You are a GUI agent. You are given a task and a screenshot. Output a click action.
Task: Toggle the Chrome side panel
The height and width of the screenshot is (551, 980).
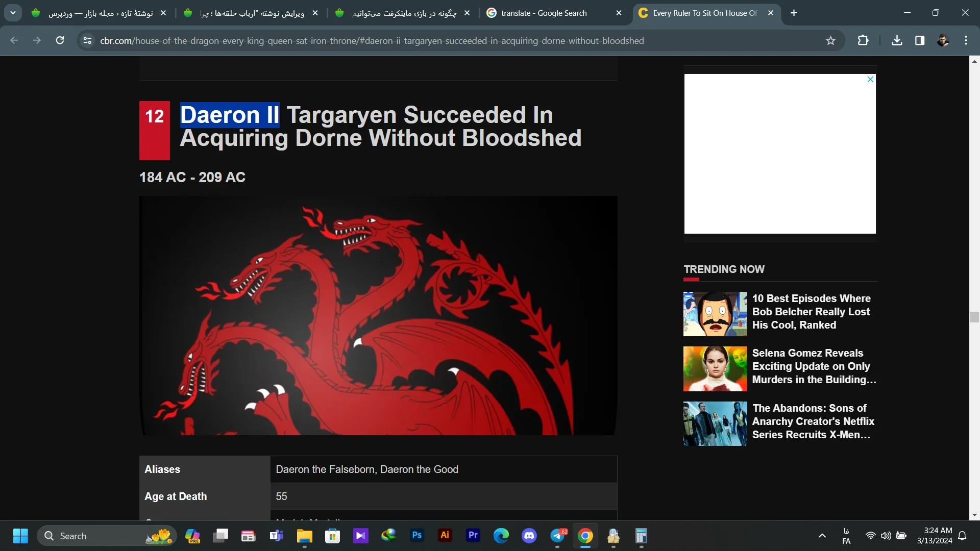tap(920, 40)
